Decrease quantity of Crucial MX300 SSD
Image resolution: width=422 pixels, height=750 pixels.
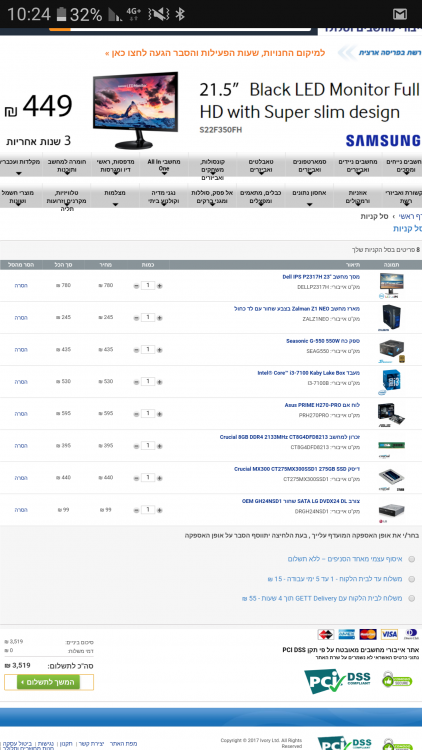(136, 478)
